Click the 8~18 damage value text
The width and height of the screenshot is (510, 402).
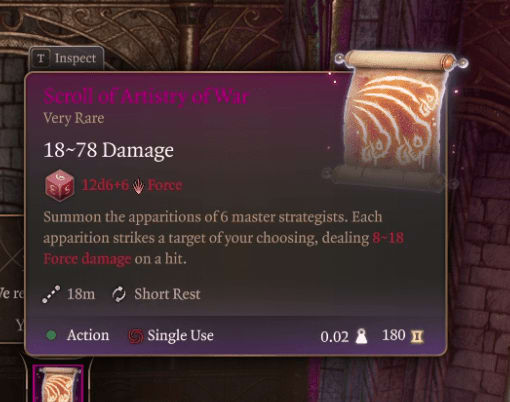(388, 238)
